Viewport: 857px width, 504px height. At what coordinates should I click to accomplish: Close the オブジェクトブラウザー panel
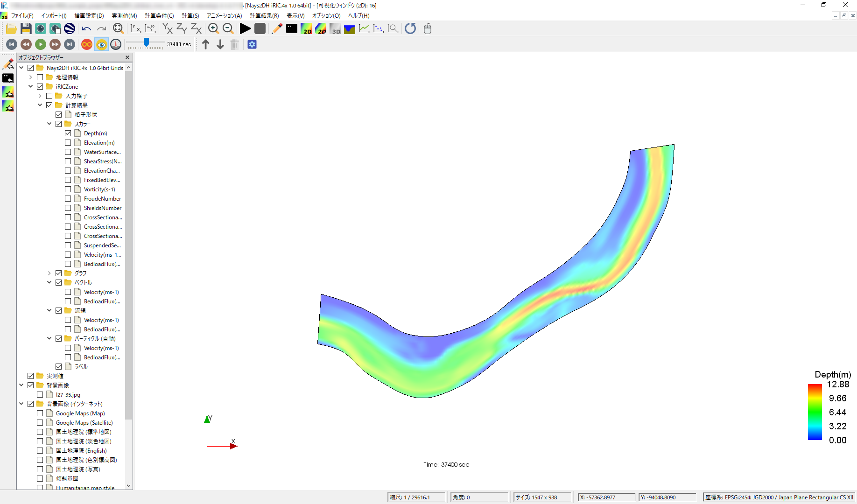(127, 57)
